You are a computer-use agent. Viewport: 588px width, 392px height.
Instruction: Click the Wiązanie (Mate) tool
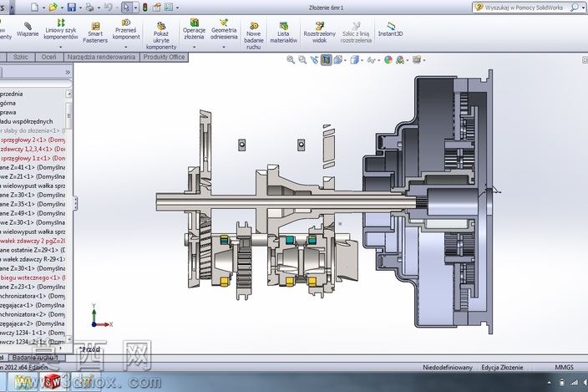(x=28, y=29)
